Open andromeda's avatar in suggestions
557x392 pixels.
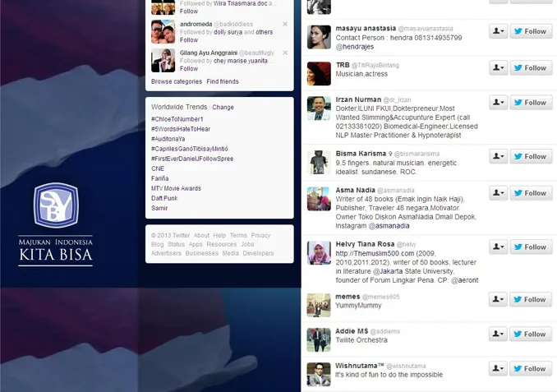tap(163, 31)
